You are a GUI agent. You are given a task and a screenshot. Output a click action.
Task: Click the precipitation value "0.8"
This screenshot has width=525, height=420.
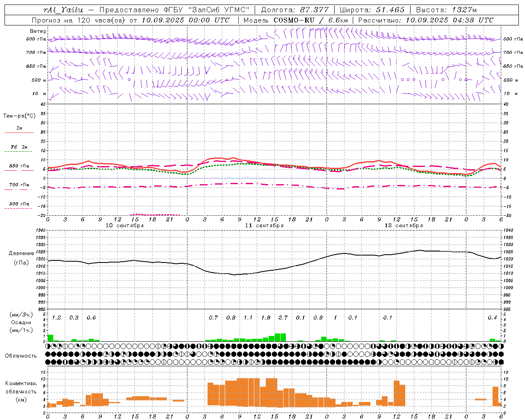tap(231, 318)
